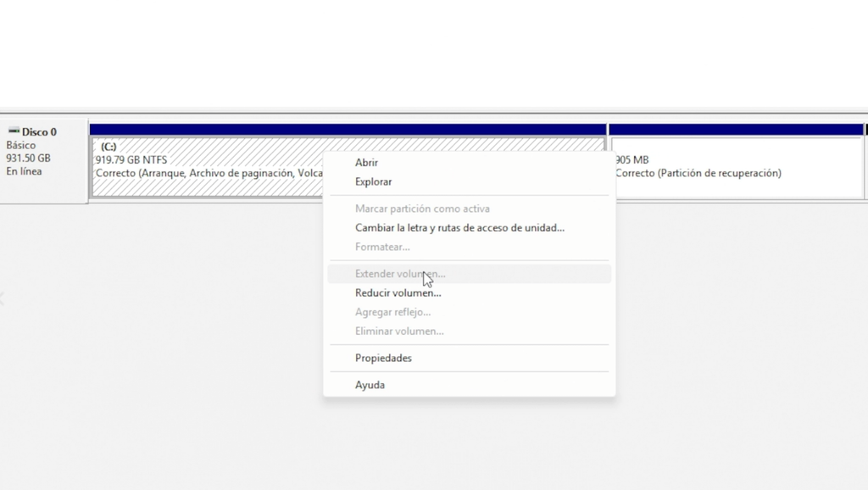
Task: Select Agregar reflejo... entry
Action: pos(469,312)
